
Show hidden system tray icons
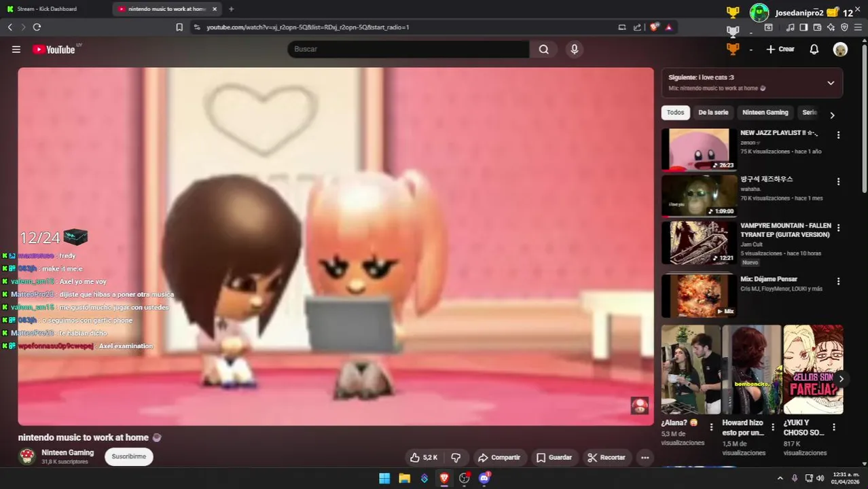(780, 478)
